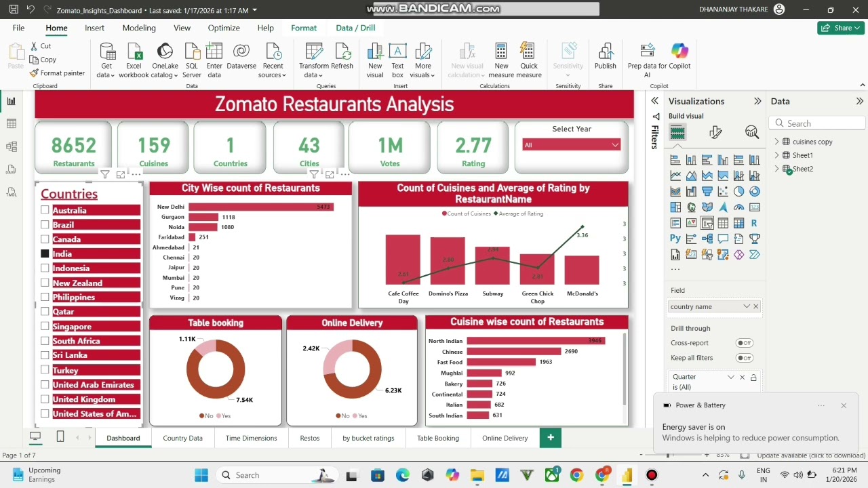Switch to Table view in left sidebar
Image resolution: width=868 pixels, height=488 pixels.
(x=11, y=124)
